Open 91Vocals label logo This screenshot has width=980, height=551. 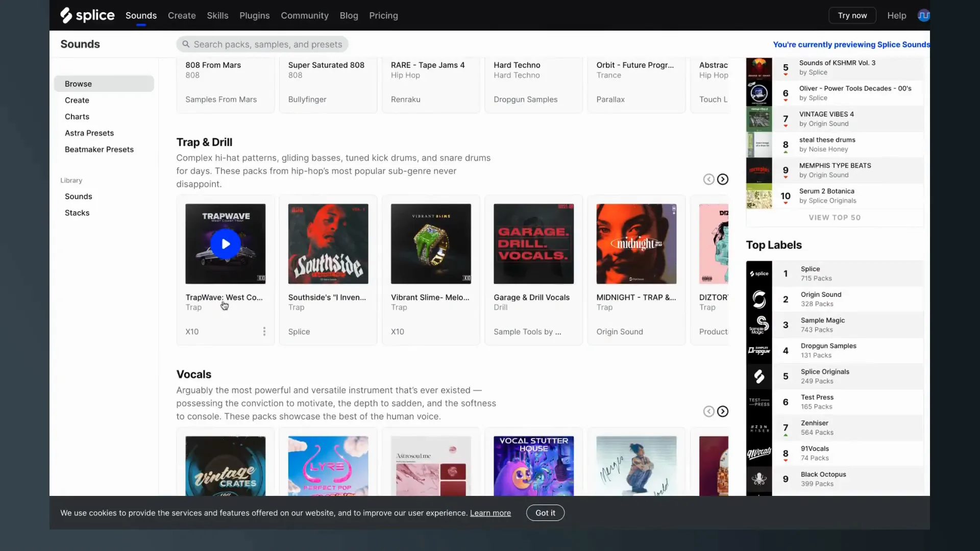pyautogui.click(x=759, y=454)
